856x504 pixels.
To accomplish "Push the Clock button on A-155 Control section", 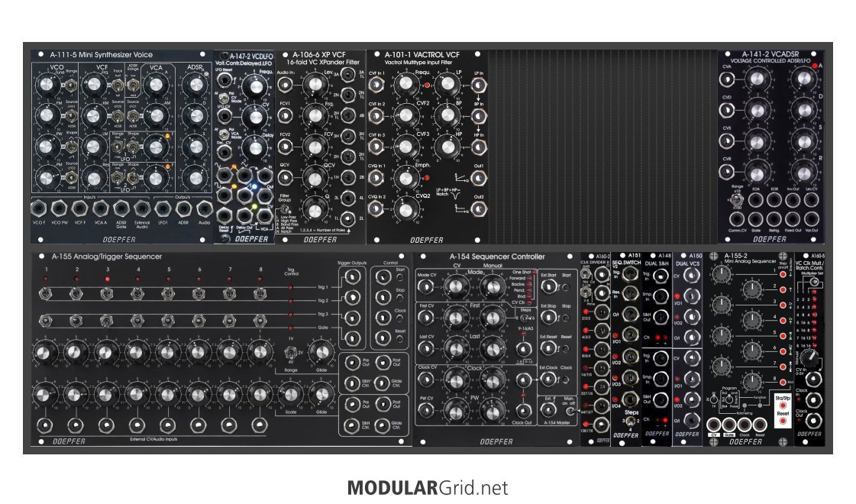I will point(400,318).
